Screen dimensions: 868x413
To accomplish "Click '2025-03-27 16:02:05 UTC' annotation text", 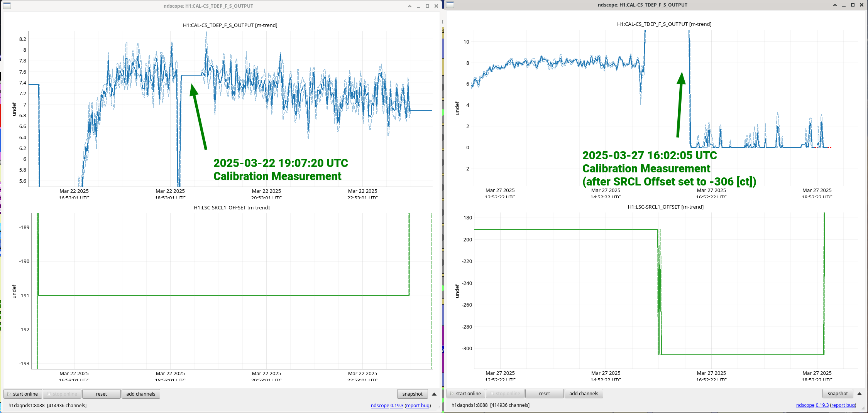I will (650, 155).
